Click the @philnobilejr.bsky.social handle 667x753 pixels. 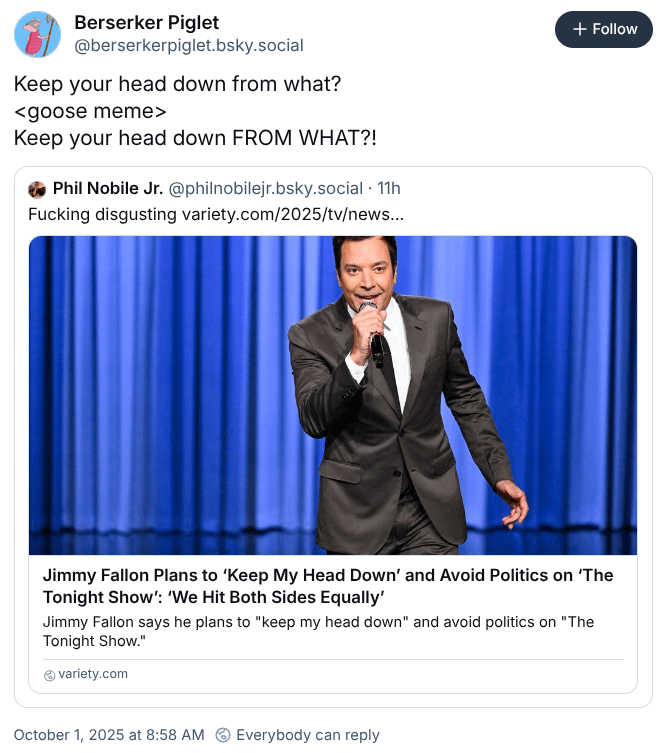click(265, 188)
